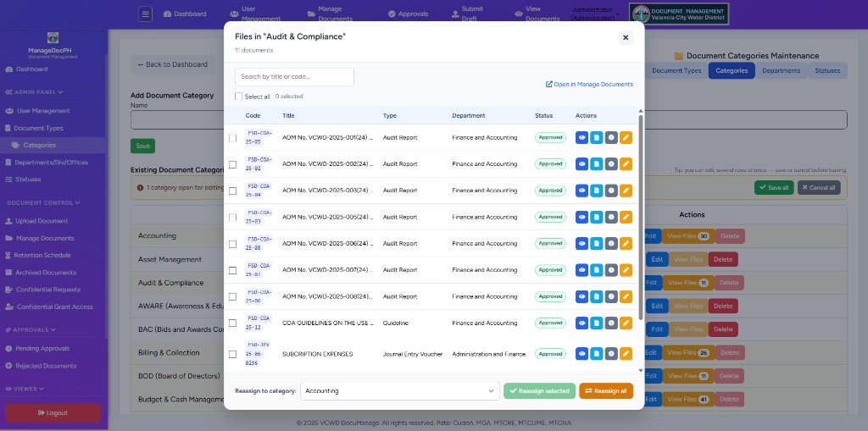
Task: Click the scrollbar down arrow in the file list
Action: [x=641, y=371]
